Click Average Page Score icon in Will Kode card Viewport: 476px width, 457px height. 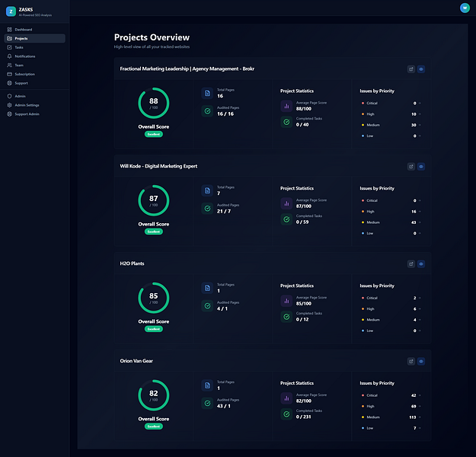tap(286, 203)
